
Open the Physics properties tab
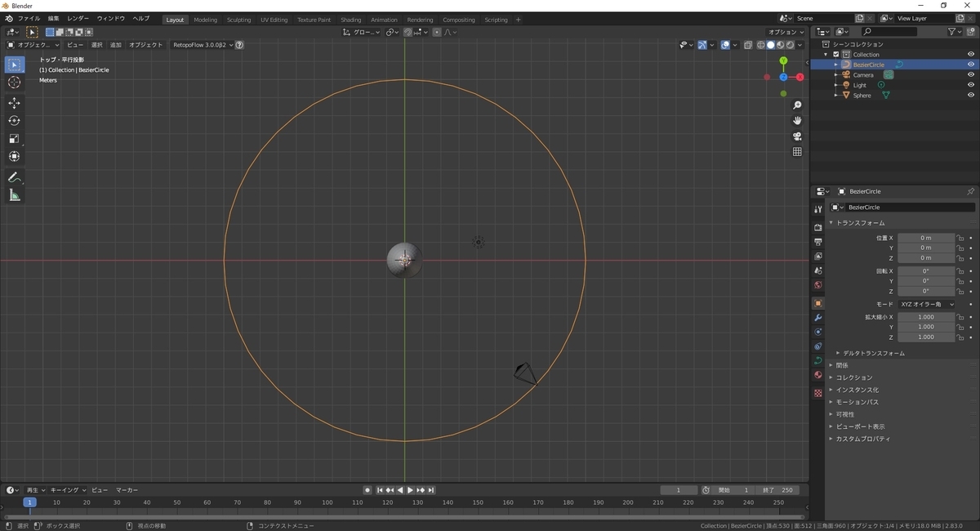coord(818,332)
